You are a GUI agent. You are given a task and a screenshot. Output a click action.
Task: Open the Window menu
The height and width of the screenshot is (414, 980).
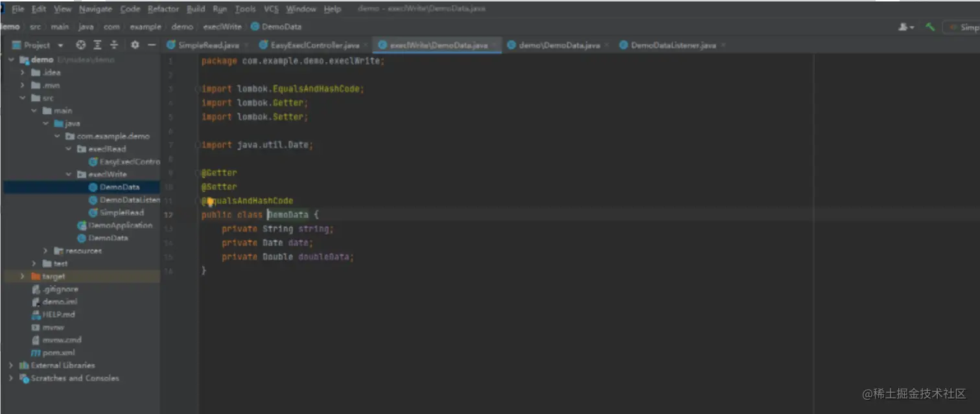(301, 9)
